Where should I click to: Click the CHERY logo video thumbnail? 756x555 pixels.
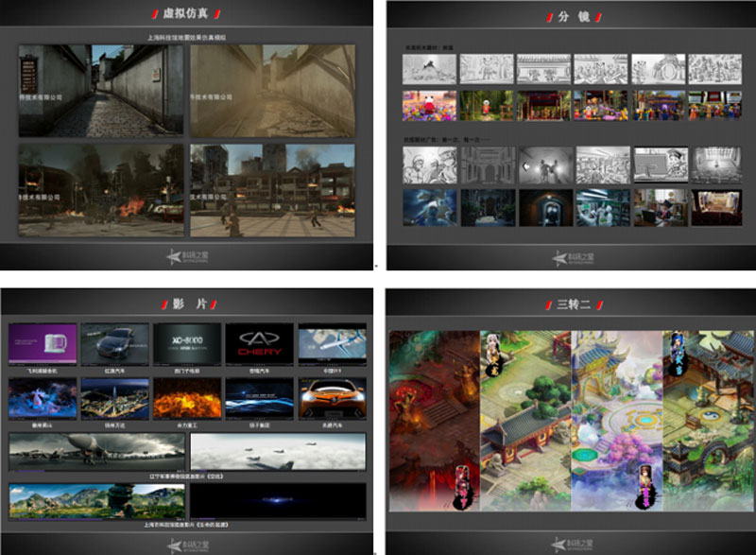point(259,342)
